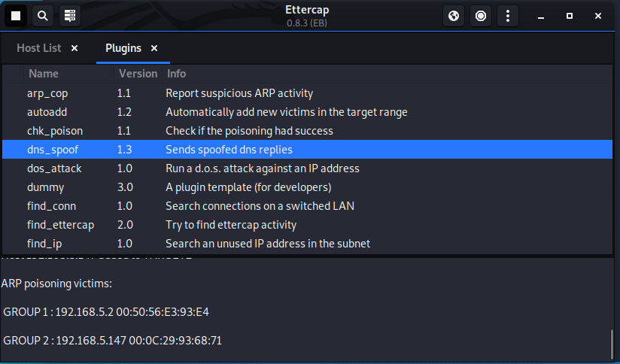Viewport: 620px width, 364px height.
Task: Select the dos_attack plugin
Action: coord(53,168)
